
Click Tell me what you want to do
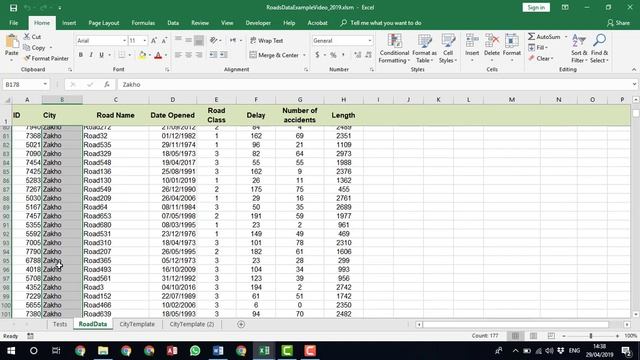pos(381,23)
